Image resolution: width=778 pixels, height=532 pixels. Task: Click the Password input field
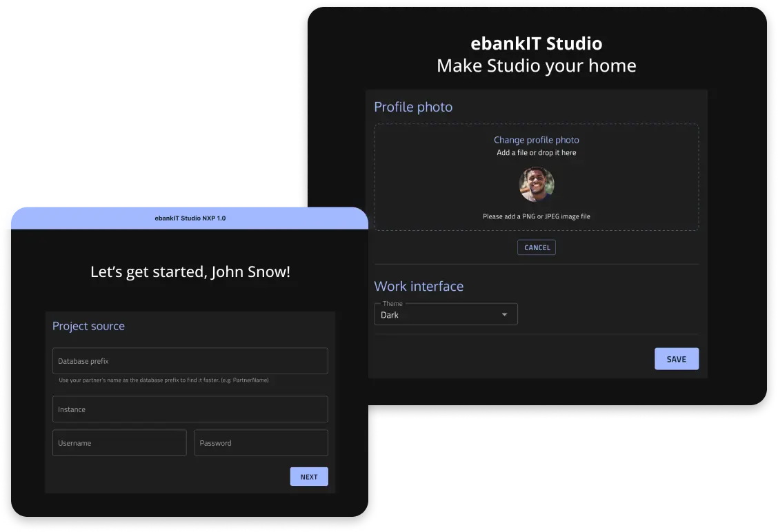(x=261, y=442)
